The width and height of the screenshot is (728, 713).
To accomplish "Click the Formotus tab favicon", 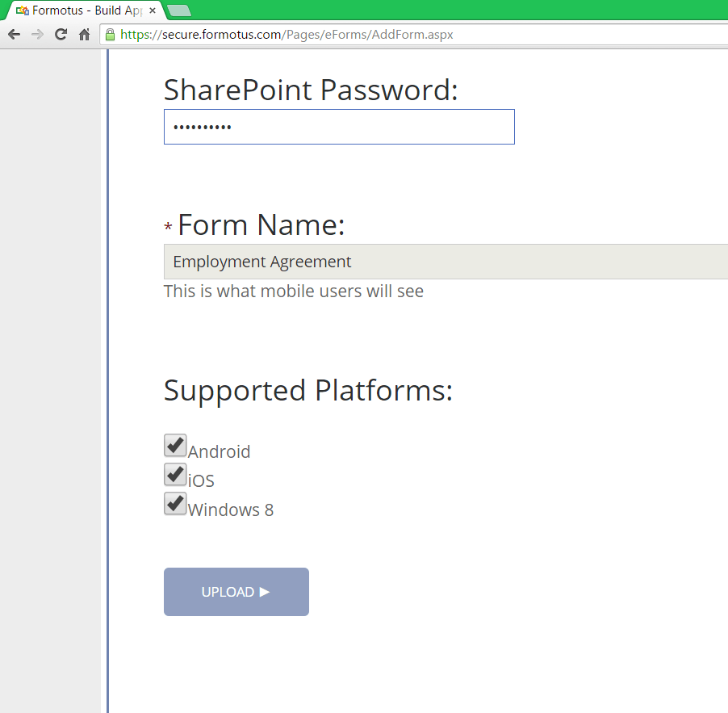I will tap(23, 11).
